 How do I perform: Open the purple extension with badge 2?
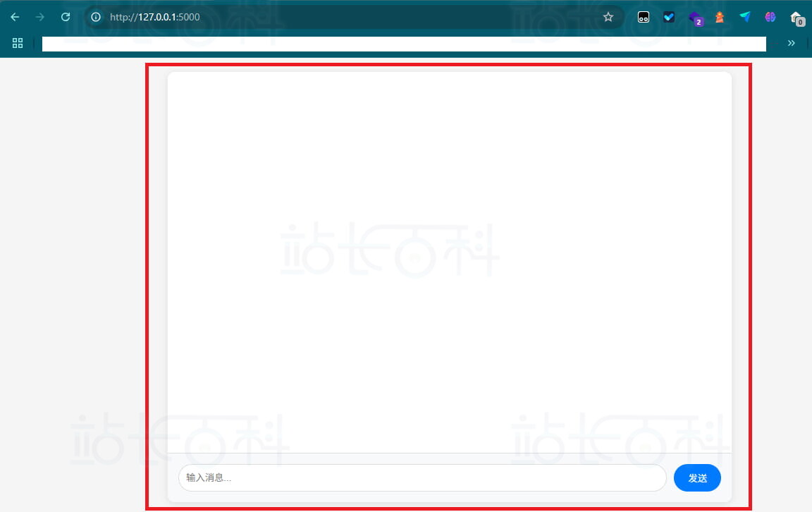695,18
